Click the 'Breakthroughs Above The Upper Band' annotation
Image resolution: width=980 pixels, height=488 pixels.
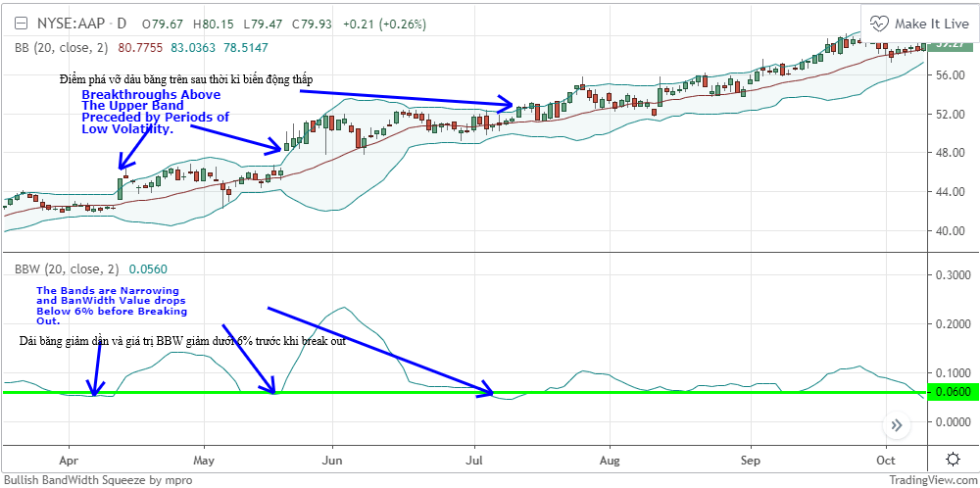(156, 112)
